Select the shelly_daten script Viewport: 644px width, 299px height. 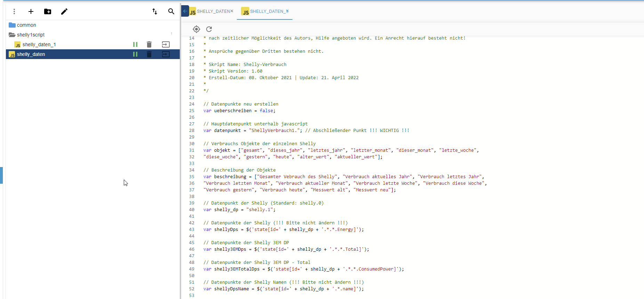pos(31,54)
